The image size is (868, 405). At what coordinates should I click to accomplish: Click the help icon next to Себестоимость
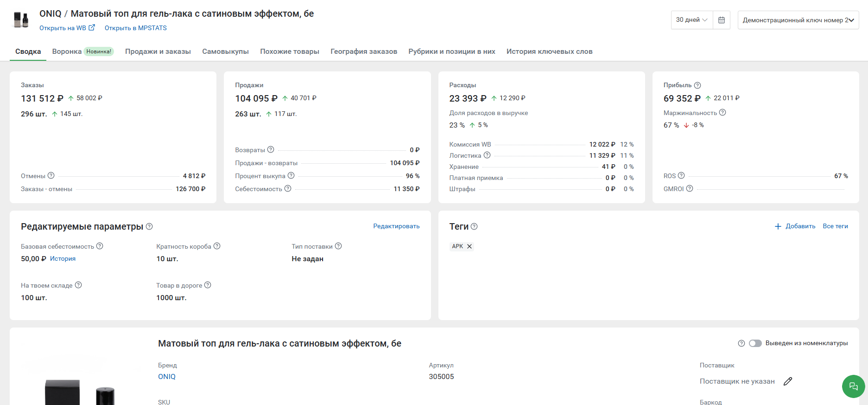(x=288, y=188)
